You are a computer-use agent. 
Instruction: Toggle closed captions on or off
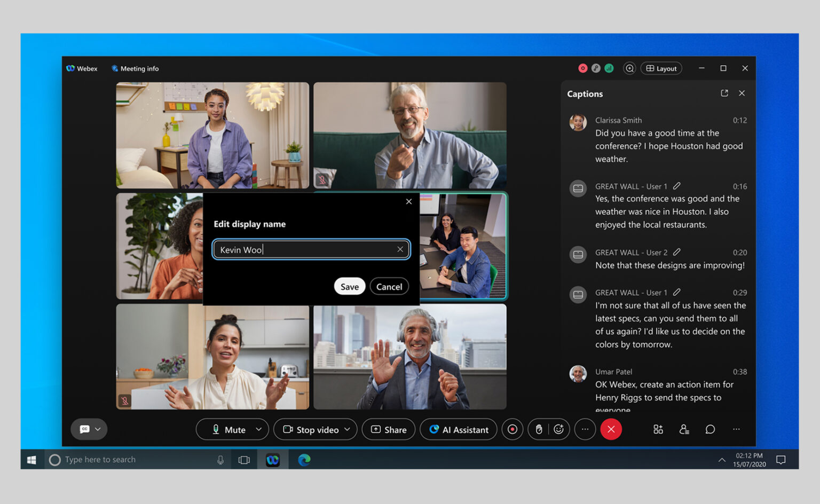click(x=83, y=429)
